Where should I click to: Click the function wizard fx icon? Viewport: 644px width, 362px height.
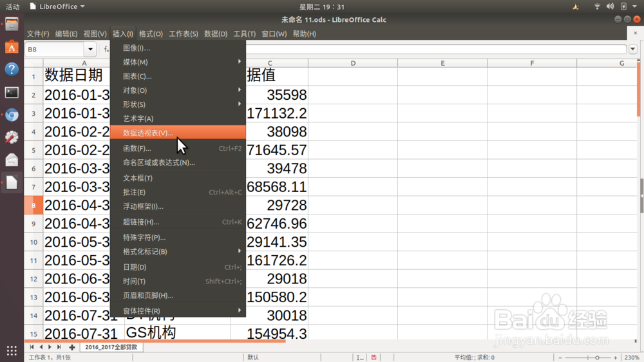(x=106, y=50)
